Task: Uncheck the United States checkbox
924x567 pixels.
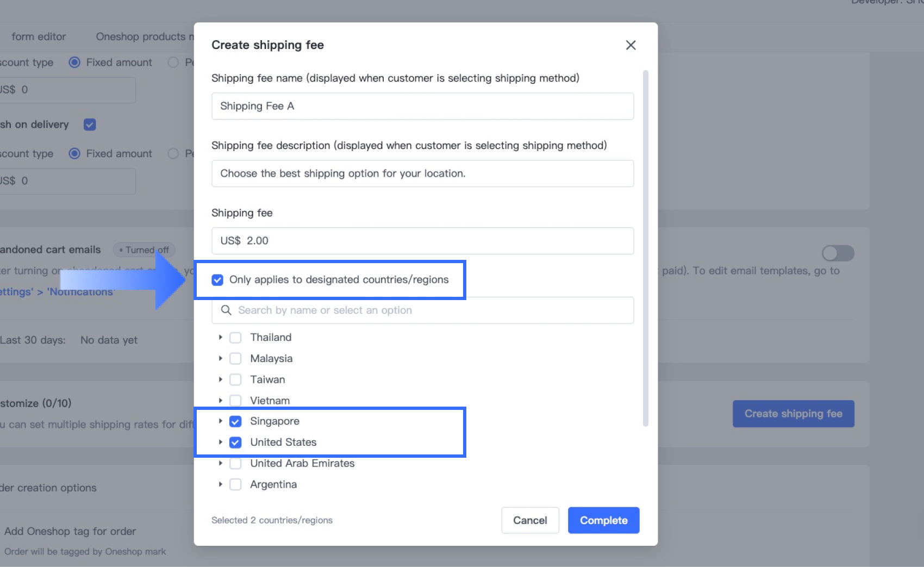Action: pyautogui.click(x=235, y=443)
